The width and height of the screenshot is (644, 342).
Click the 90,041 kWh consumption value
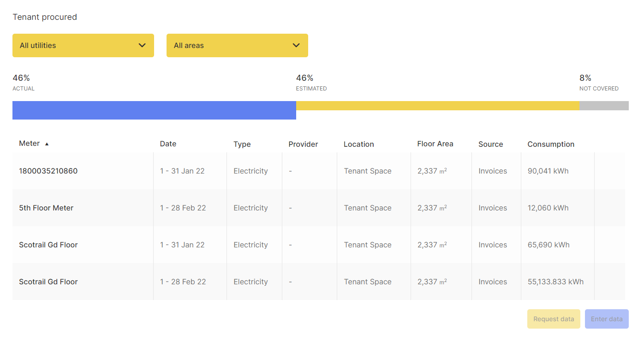pyautogui.click(x=548, y=171)
